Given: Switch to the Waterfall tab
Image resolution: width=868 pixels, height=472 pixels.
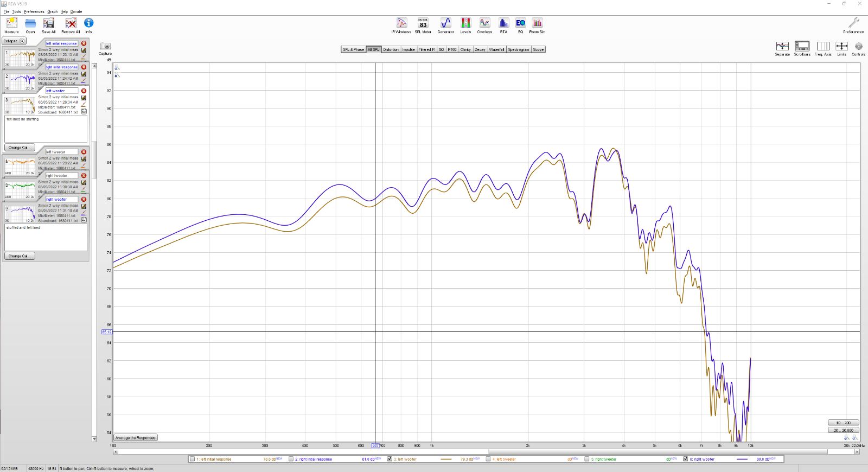Looking at the screenshot, I should tap(496, 49).
